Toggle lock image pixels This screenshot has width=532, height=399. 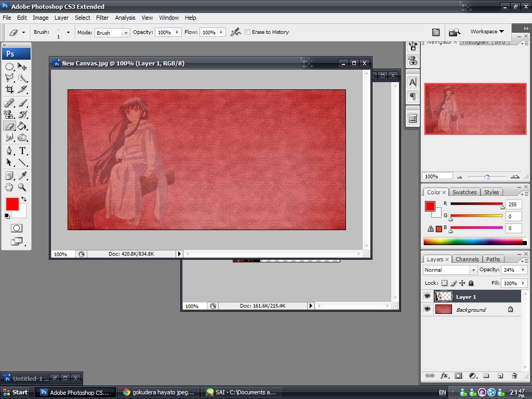click(x=454, y=283)
